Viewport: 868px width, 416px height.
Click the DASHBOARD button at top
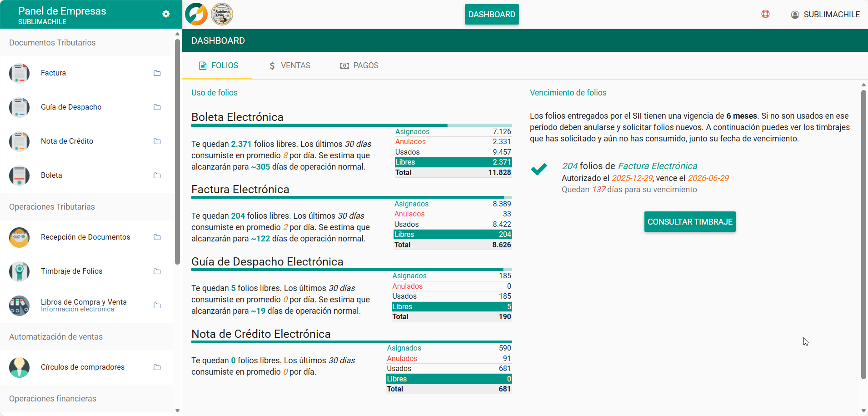(x=492, y=14)
